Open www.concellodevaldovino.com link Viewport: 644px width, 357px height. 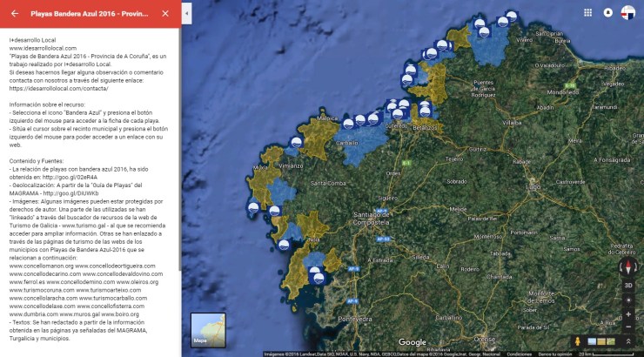coord(123,274)
